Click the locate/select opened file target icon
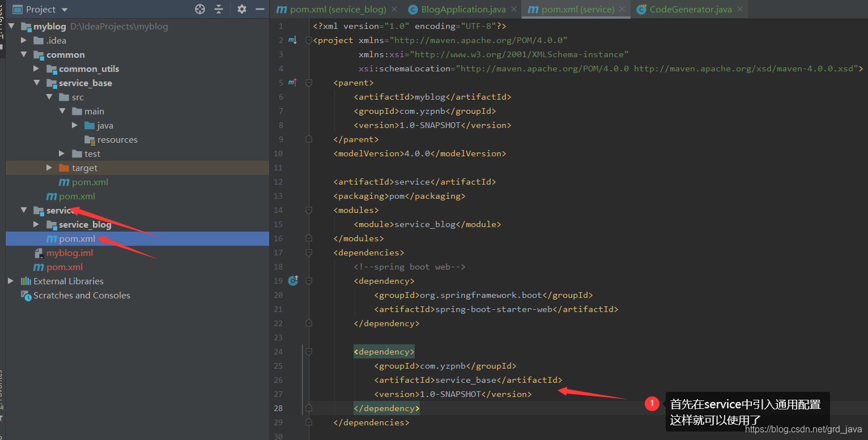The image size is (868, 440). pyautogui.click(x=200, y=9)
